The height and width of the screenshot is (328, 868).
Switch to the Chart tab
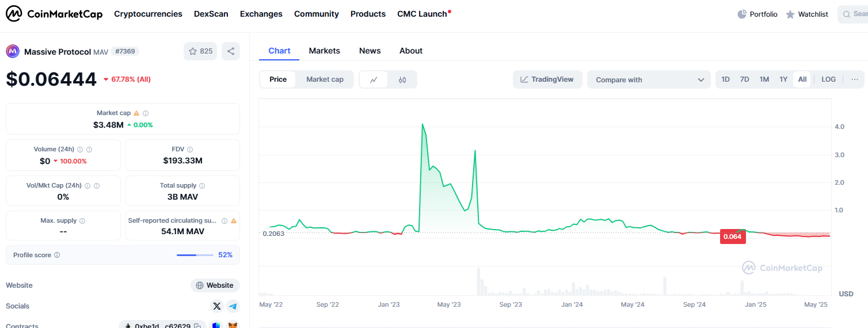pos(279,51)
